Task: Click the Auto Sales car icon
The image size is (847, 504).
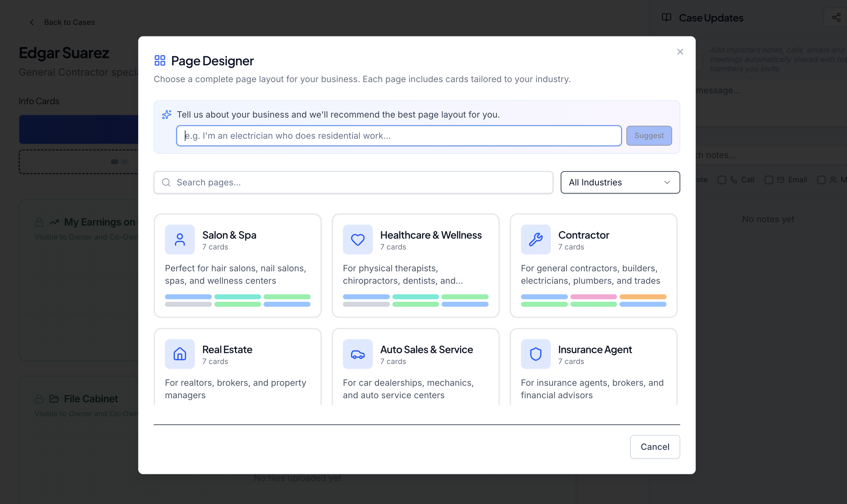Action: [x=358, y=354]
